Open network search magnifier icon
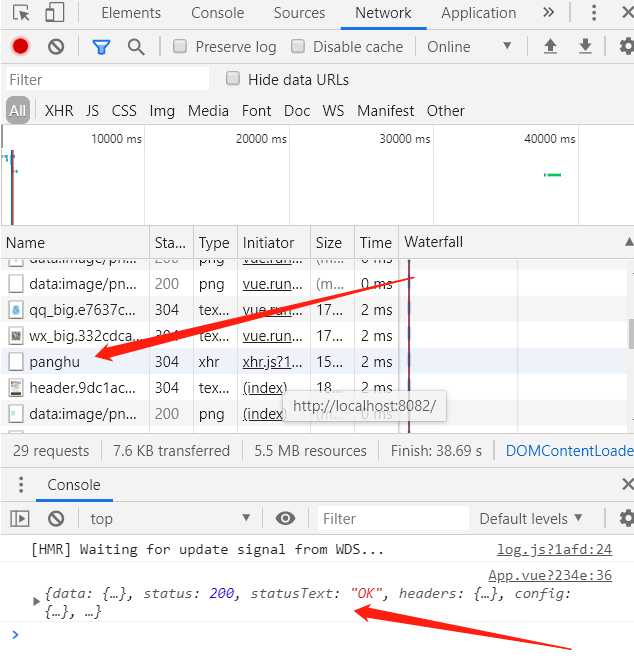 click(x=136, y=47)
